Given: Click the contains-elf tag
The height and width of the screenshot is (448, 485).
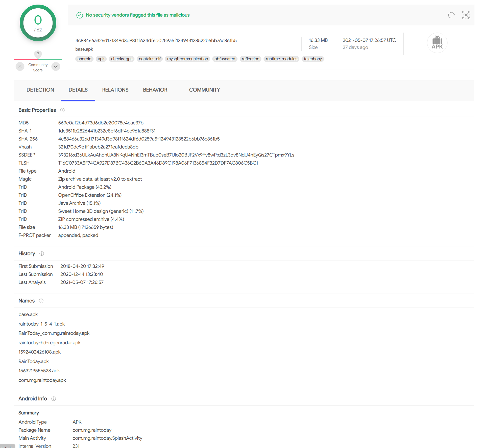Looking at the screenshot, I should point(150,59).
